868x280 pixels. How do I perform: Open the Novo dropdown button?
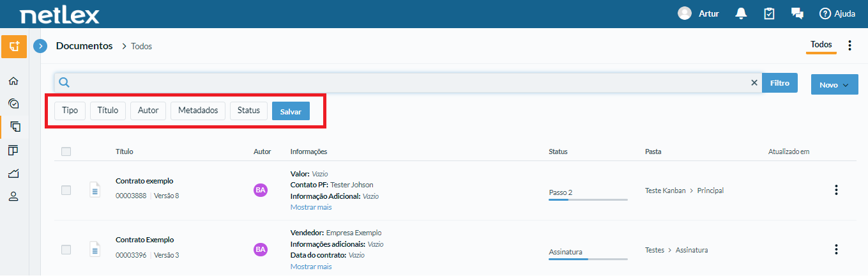[x=834, y=84]
